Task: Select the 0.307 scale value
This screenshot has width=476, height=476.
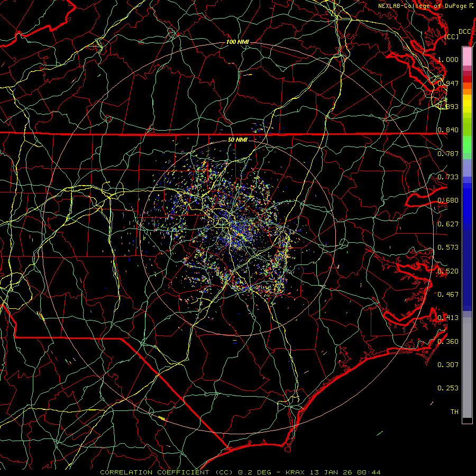Action: tap(448, 365)
